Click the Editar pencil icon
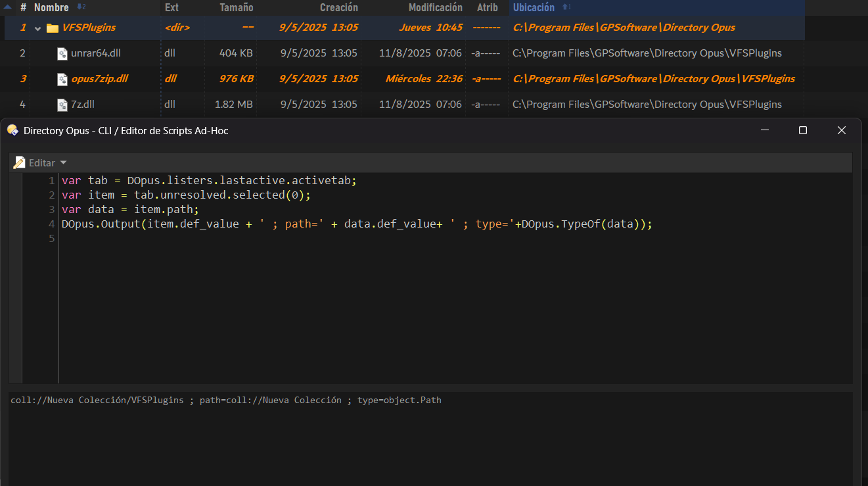The width and height of the screenshot is (868, 486). (x=20, y=162)
